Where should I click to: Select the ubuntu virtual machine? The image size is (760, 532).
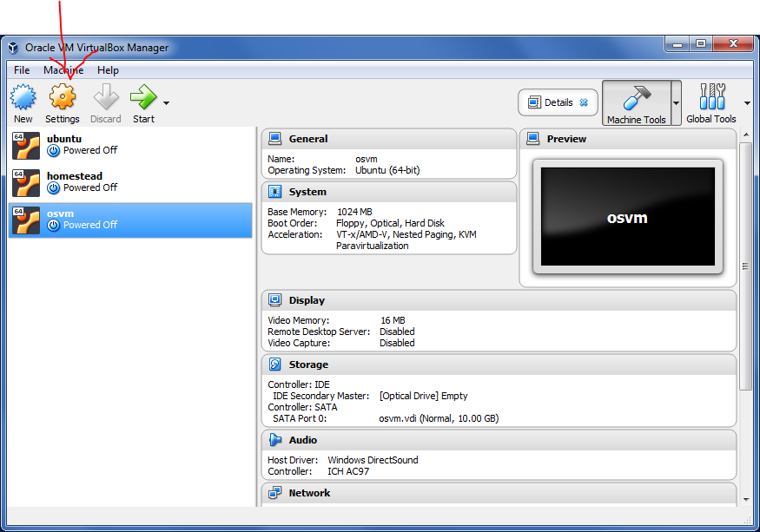pyautogui.click(x=130, y=145)
